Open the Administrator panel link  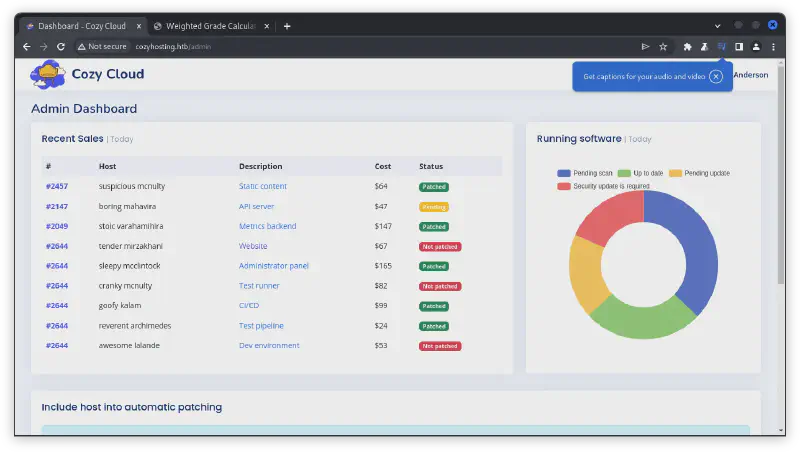pyautogui.click(x=273, y=266)
